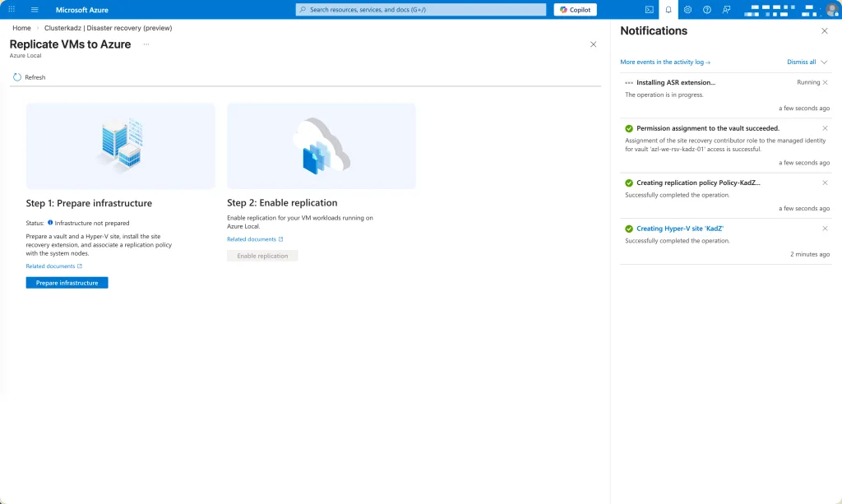
Task: Open the Settings gear in the header
Action: point(687,10)
